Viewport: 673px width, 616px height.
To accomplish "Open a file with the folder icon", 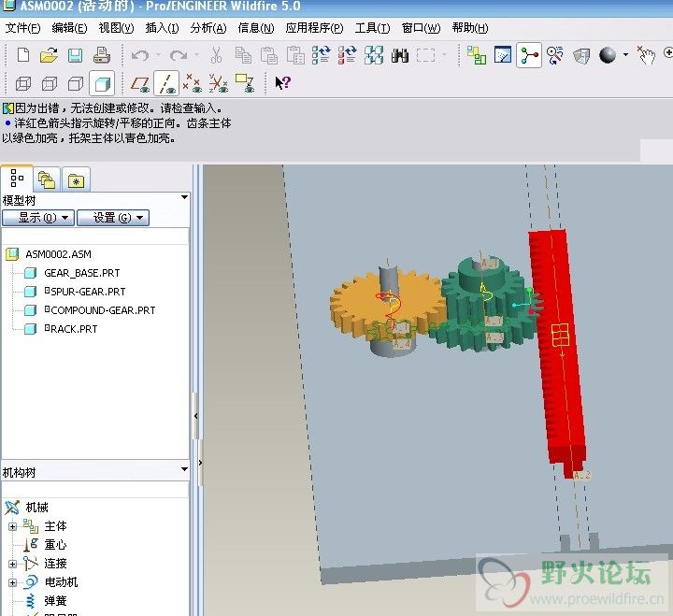I will pyautogui.click(x=49, y=56).
